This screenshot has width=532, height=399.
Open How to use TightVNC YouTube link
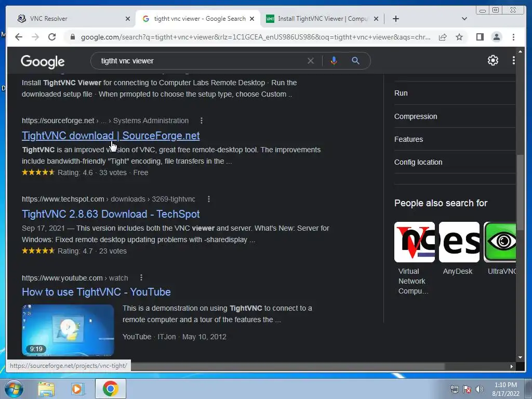click(x=96, y=292)
